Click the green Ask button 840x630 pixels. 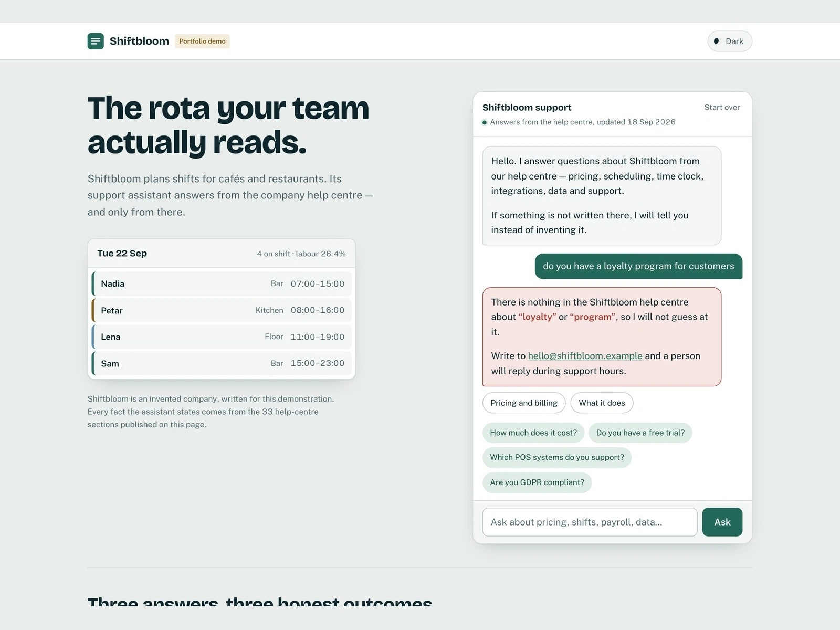coord(722,522)
